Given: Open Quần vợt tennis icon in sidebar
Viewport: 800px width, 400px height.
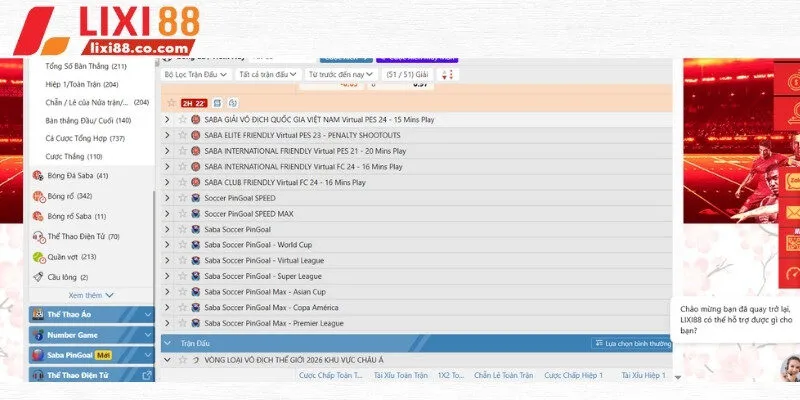Looking at the screenshot, I should [38, 256].
